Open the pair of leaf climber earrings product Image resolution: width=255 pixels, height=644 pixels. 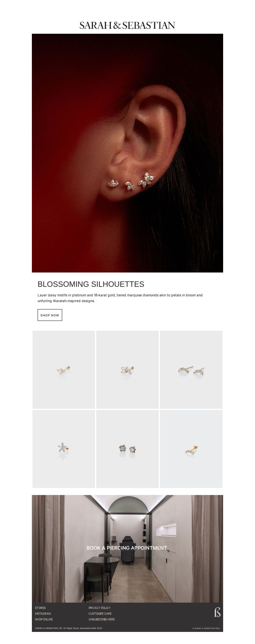click(191, 370)
